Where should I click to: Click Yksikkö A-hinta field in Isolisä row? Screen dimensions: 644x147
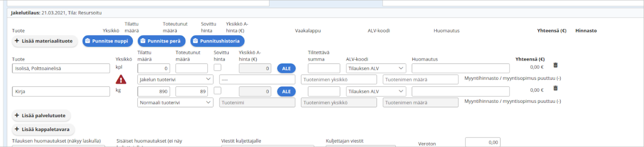click(255, 68)
